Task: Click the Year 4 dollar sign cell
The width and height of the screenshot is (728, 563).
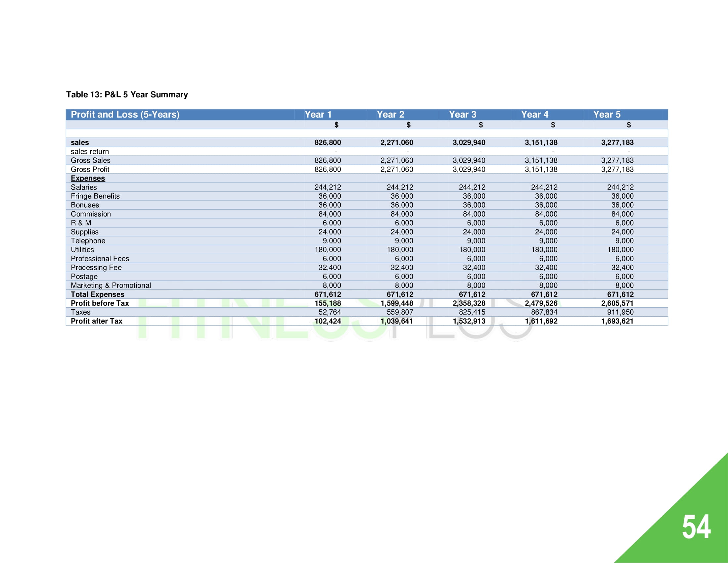Action: pyautogui.click(x=553, y=125)
